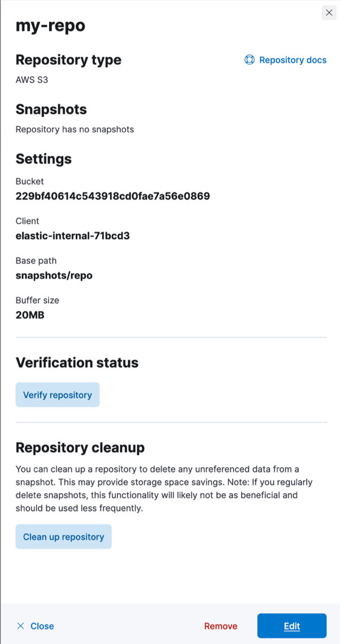The height and width of the screenshot is (644, 340).
Task: Select the bucket name value
Action: point(112,196)
